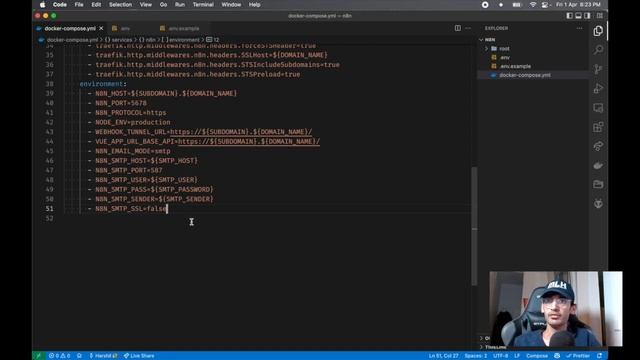
Task: Click the Prettier status bar item
Action: pyautogui.click(x=578, y=356)
